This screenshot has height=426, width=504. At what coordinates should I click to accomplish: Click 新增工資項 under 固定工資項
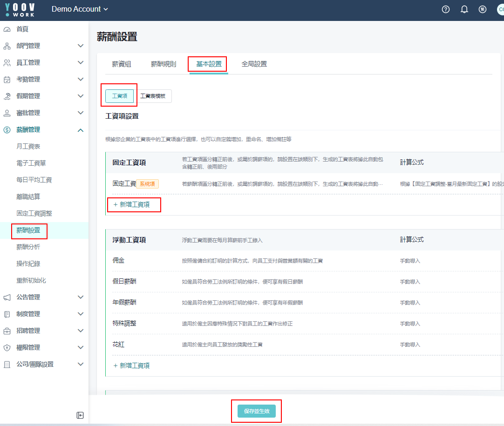(x=131, y=204)
